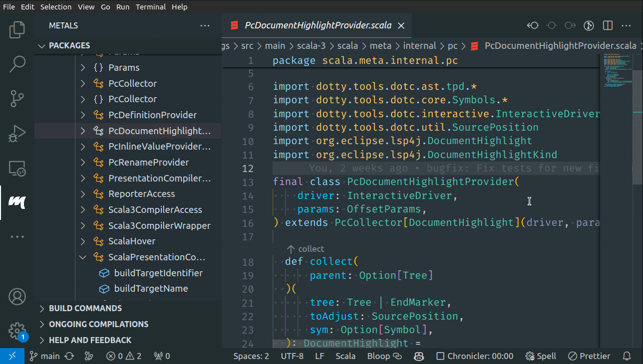Viewport: 643px width, 364px height.
Task: Select the PcDocumentHighlightProvider.scala editor tab
Action: [317, 25]
